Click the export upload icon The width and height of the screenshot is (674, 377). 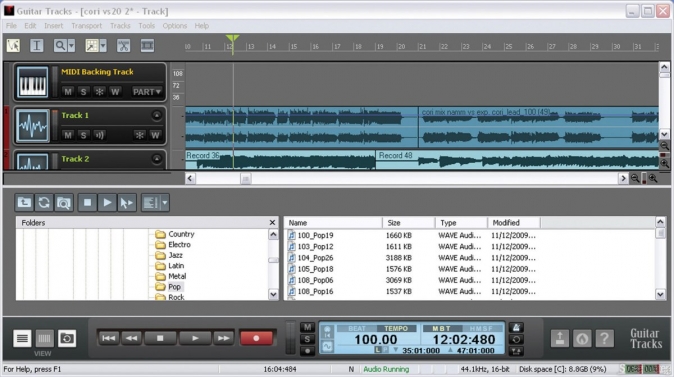560,339
